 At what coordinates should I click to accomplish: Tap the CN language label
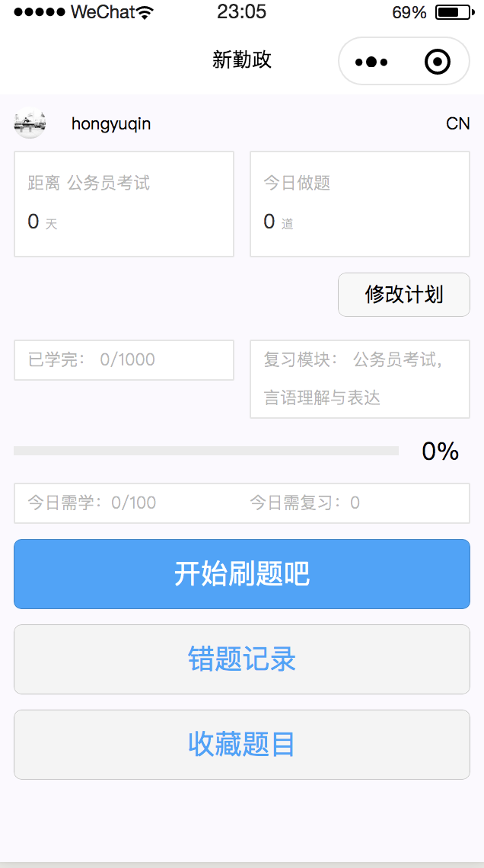tap(458, 123)
